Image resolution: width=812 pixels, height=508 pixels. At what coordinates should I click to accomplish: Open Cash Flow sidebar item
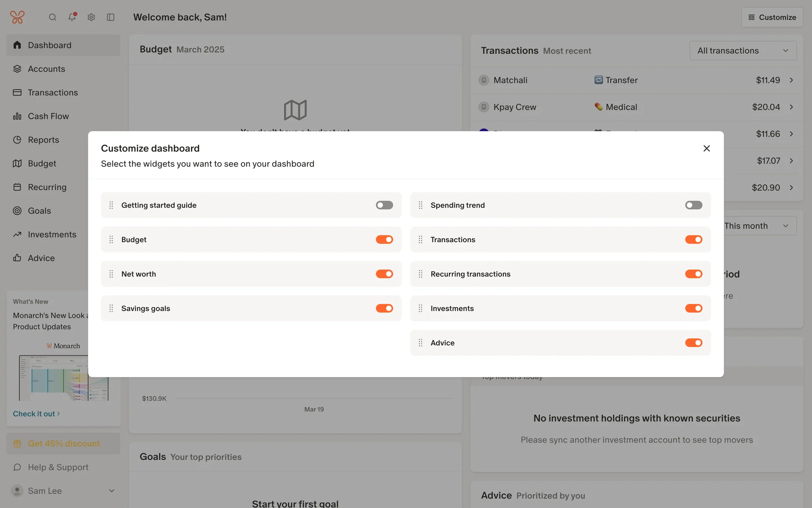[48, 116]
